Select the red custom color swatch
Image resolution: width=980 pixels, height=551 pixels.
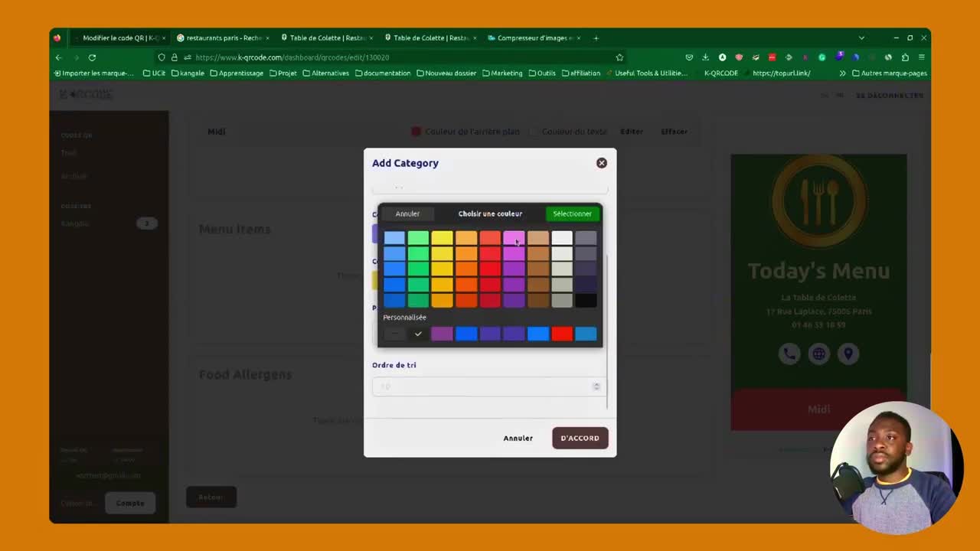[562, 334]
